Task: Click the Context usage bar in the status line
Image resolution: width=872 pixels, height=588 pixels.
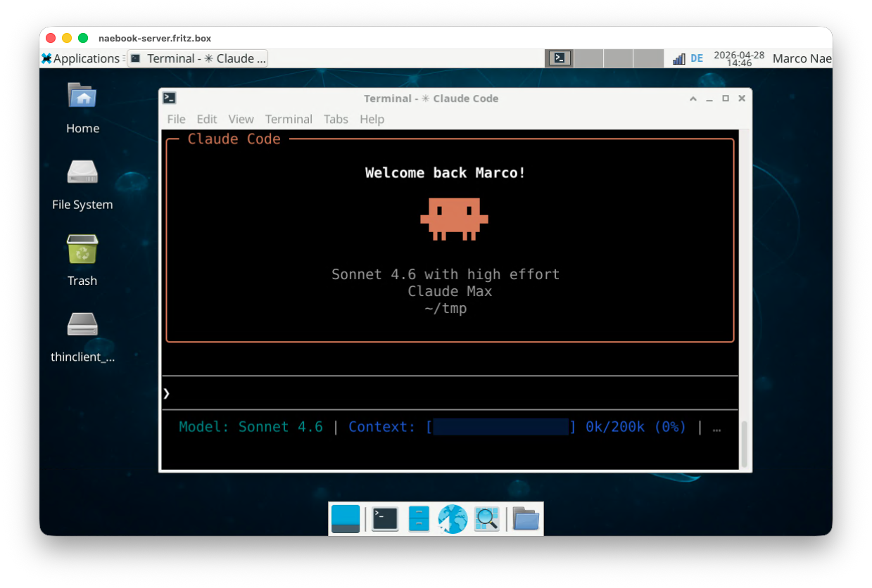Action: click(x=501, y=426)
